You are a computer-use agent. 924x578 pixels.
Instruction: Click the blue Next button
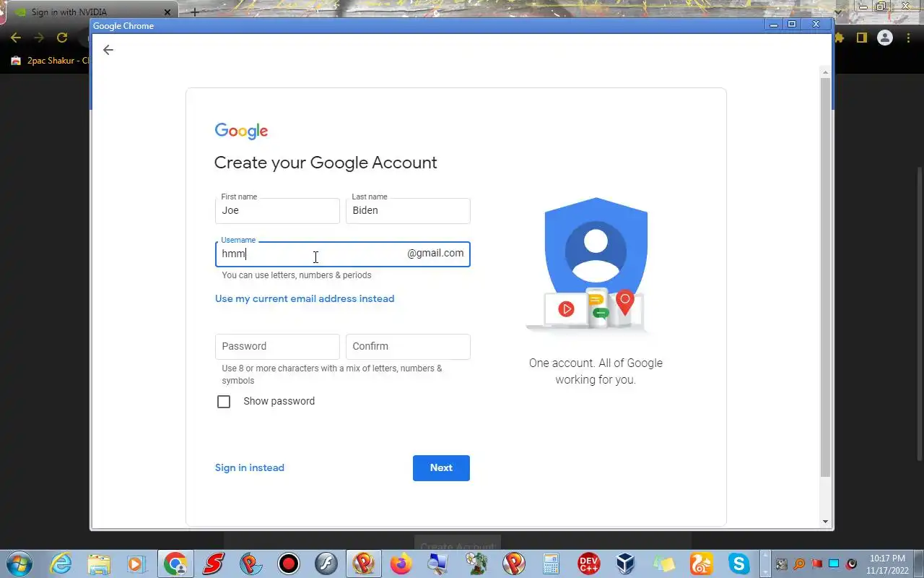(441, 468)
